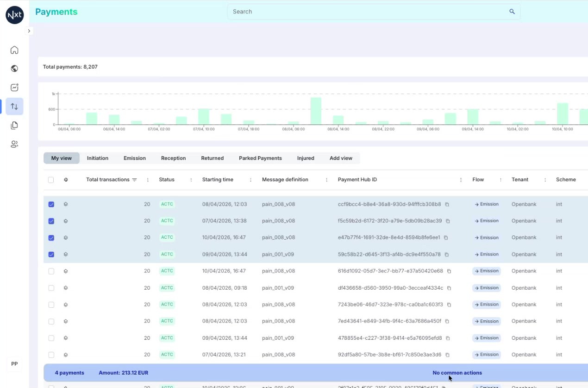
Task: Copy Payment Hub ID 7243be06-46d7-323e
Action: coord(449,305)
